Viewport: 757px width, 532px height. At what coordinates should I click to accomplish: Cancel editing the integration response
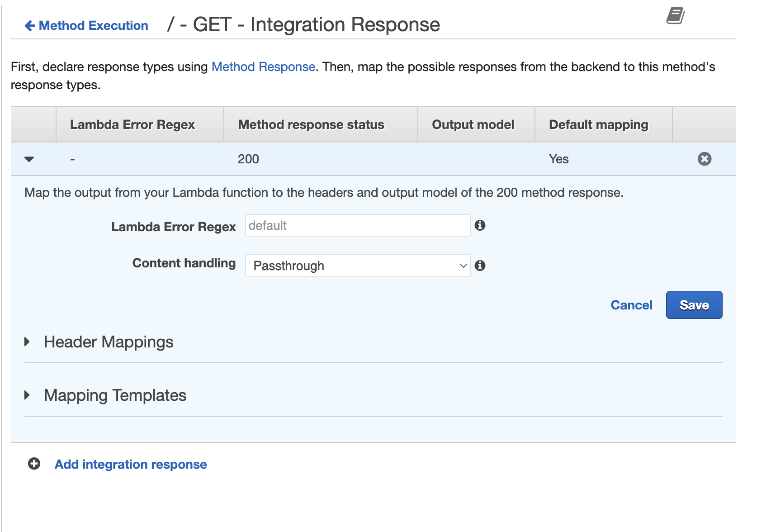631,305
